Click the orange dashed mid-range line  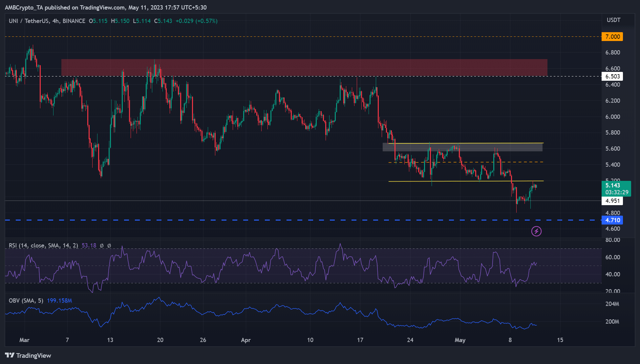466,162
